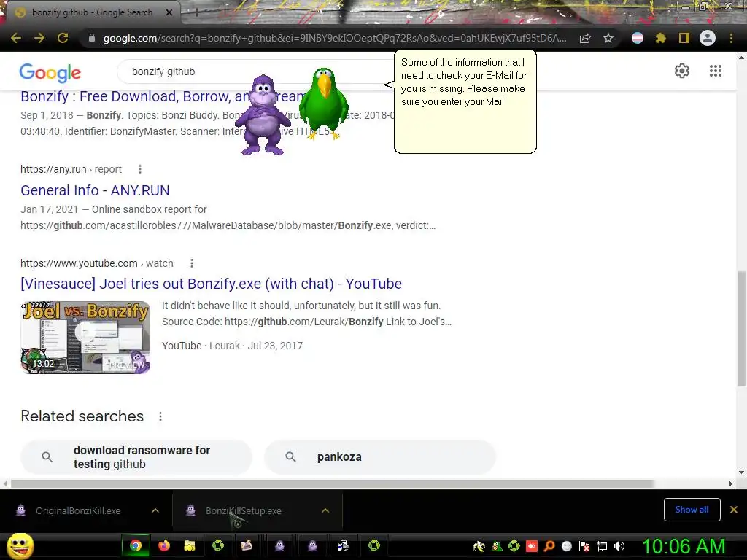
Task: Open Firefox from the taskbar
Action: [x=164, y=545]
